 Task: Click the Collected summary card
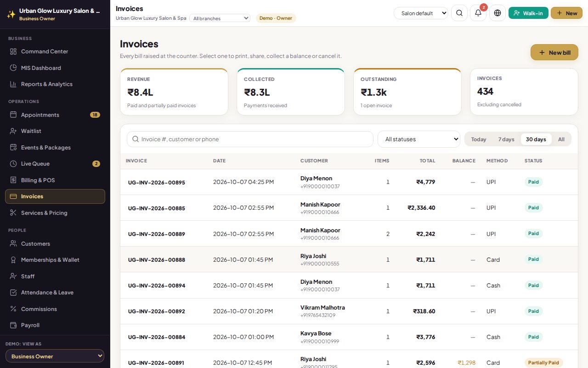point(291,92)
